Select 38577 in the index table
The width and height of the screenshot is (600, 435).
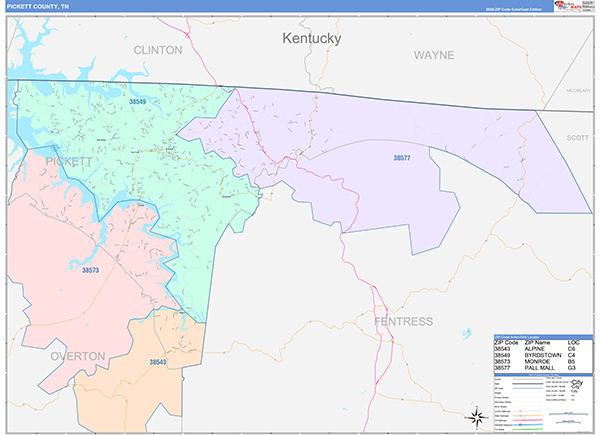pyautogui.click(x=502, y=368)
